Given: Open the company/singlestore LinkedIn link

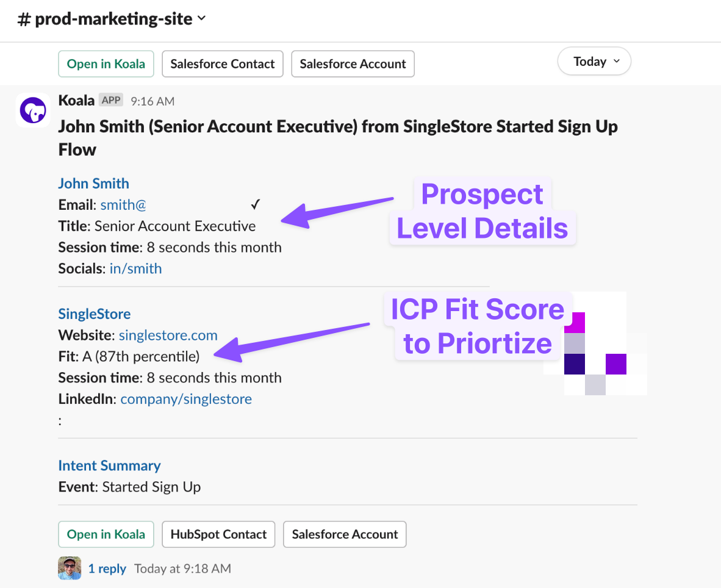Looking at the screenshot, I should tap(186, 399).
